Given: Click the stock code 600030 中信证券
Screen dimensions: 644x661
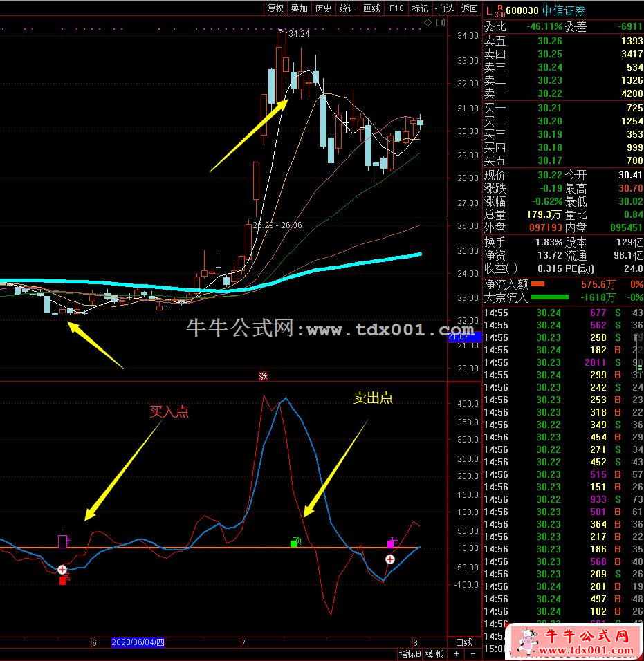Looking at the screenshot, I should tap(545, 10).
